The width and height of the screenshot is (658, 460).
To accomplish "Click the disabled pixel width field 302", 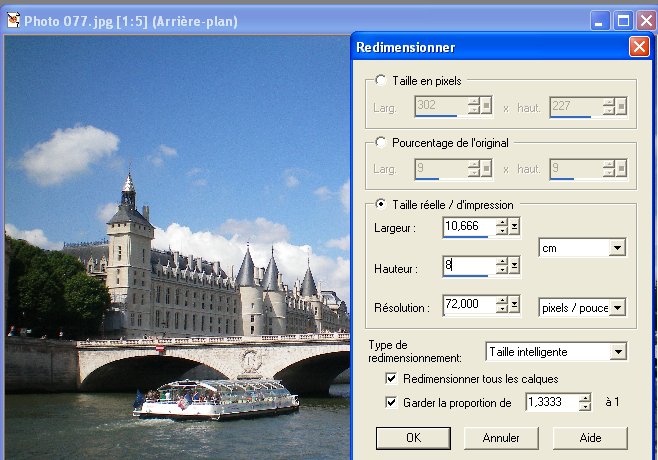I will point(441,106).
